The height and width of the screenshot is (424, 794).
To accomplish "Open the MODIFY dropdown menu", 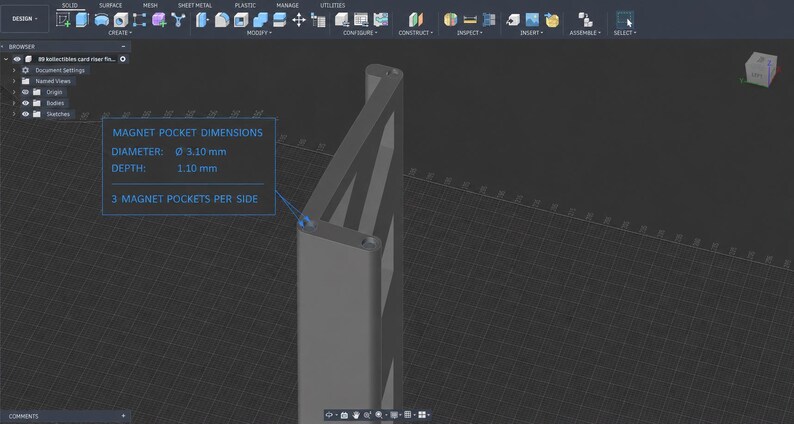I will pyautogui.click(x=259, y=33).
